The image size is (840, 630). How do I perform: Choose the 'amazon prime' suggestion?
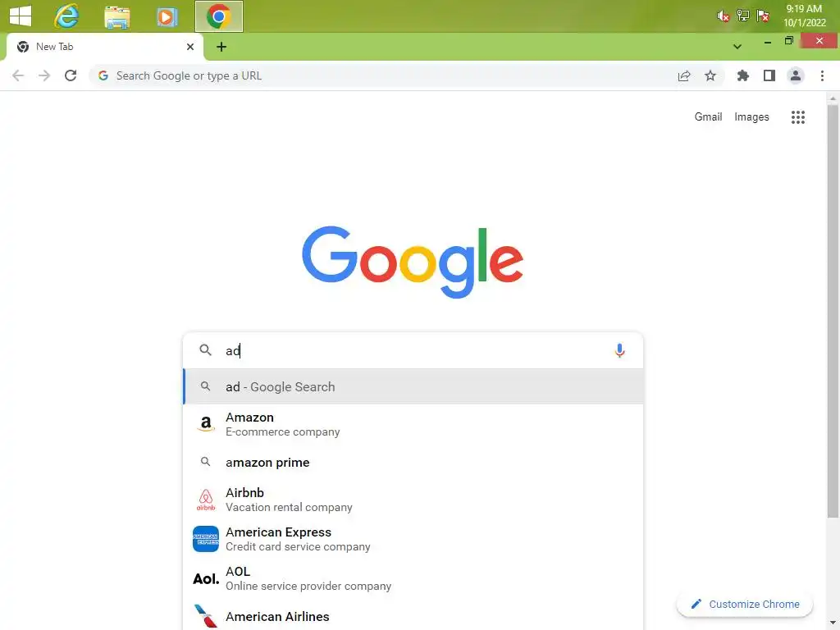click(x=413, y=462)
